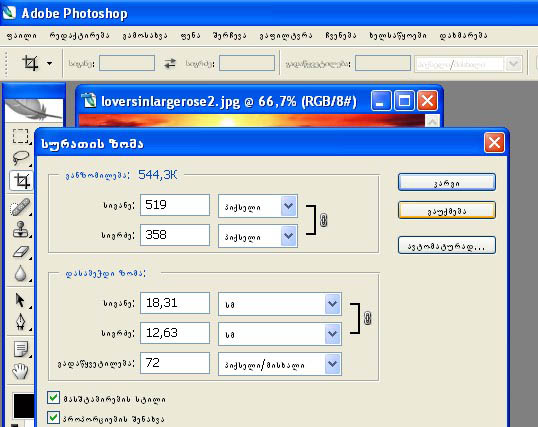Click the document window scroll-up arrow
Image resolution: width=538 pixels, height=427 pixels.
point(432,121)
